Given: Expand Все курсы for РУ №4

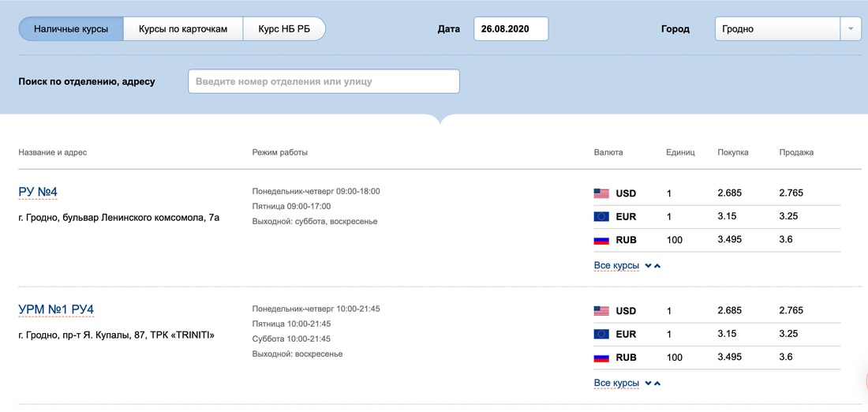Looking at the screenshot, I should 616,266.
